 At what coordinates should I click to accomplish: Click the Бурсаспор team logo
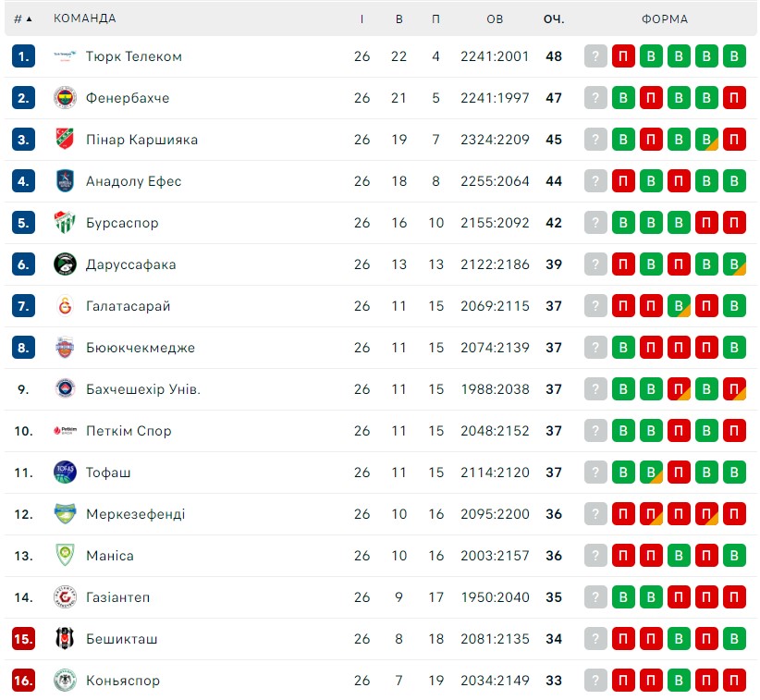pos(65,223)
